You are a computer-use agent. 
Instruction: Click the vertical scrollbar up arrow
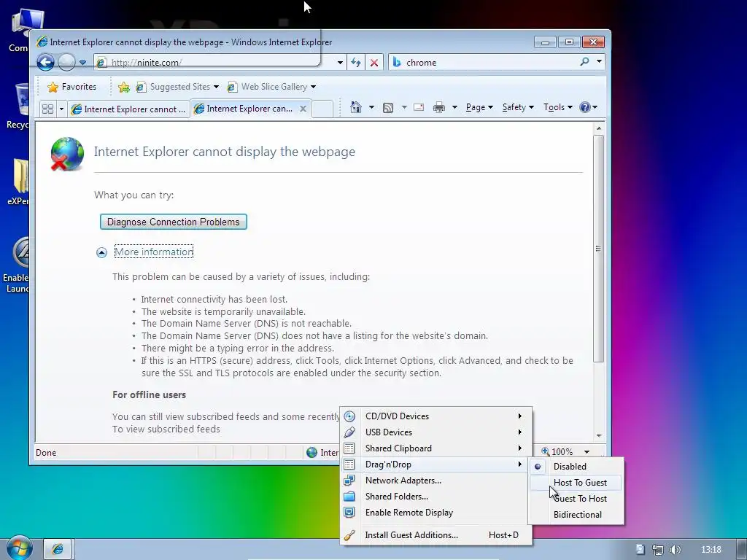599,128
